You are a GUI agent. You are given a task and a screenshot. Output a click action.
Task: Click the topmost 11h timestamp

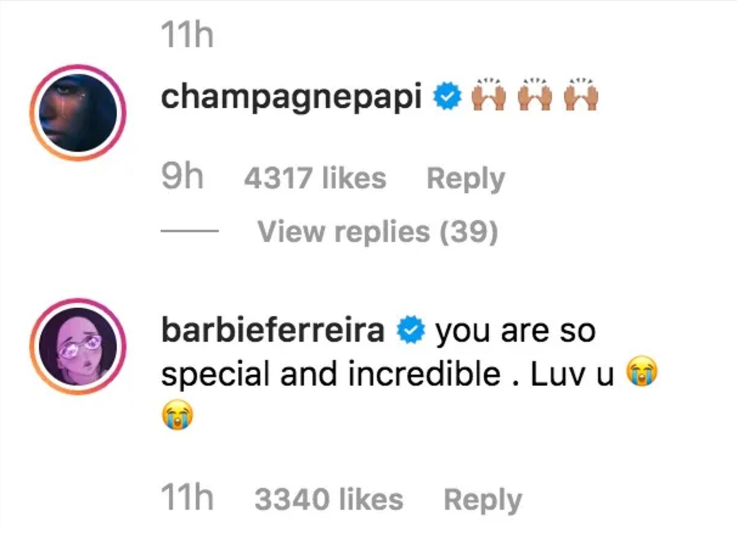click(187, 35)
